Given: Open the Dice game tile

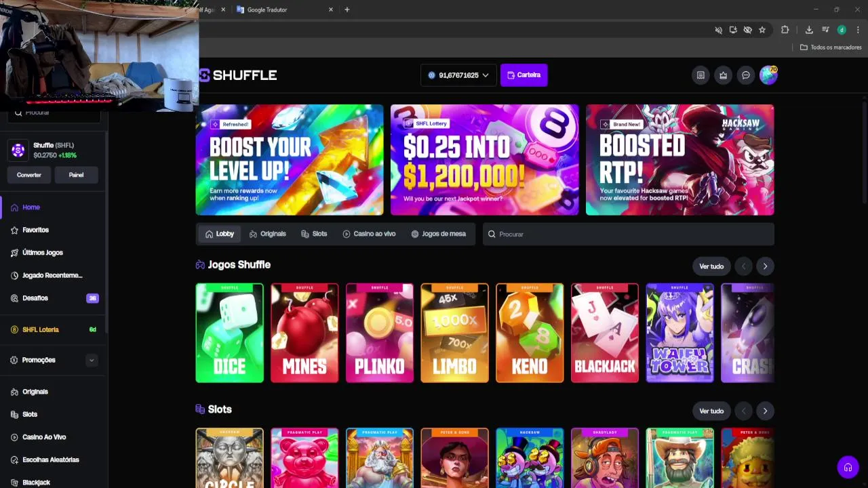Looking at the screenshot, I should (229, 333).
